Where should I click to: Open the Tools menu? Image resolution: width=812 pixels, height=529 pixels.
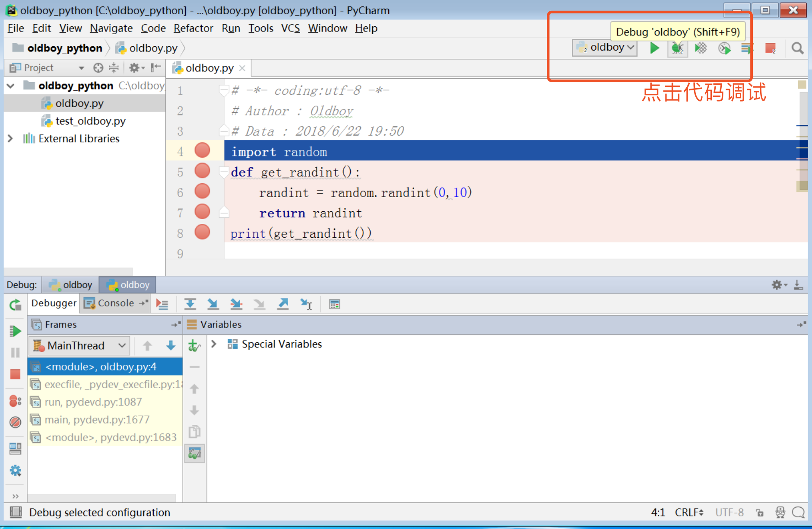(260, 28)
